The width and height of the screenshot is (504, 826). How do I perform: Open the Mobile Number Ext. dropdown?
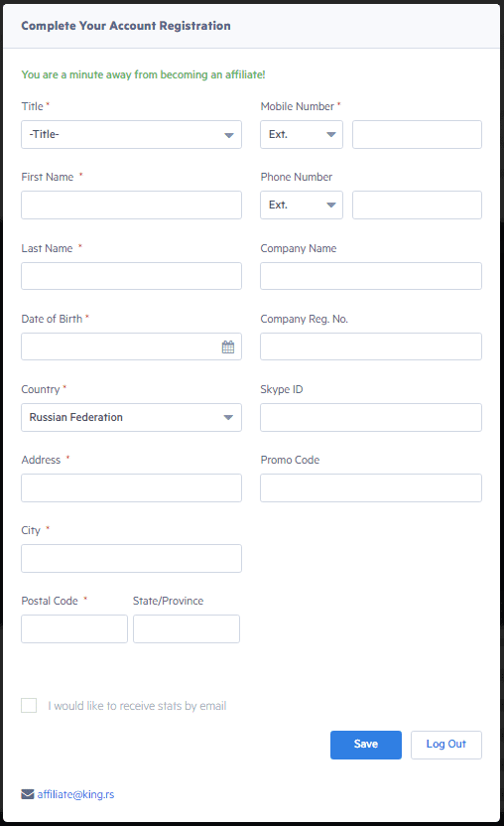tap(302, 134)
